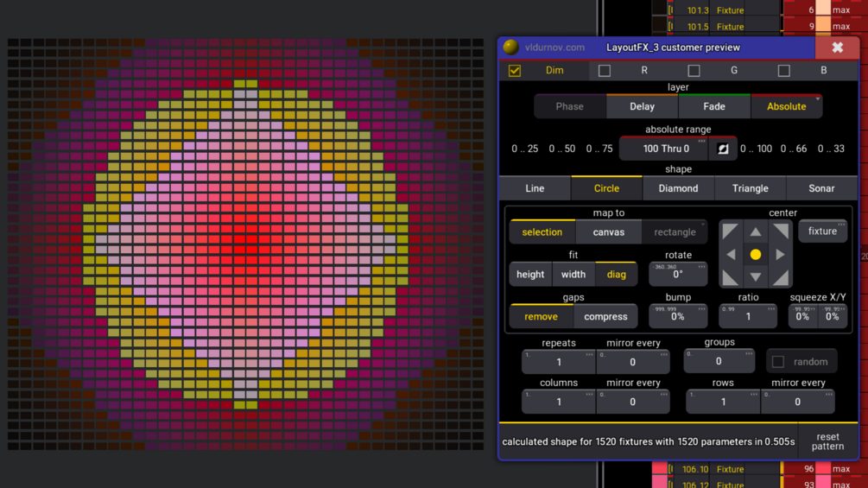The width and height of the screenshot is (868, 488).
Task: Enable the G channel checkbox
Action: (694, 70)
